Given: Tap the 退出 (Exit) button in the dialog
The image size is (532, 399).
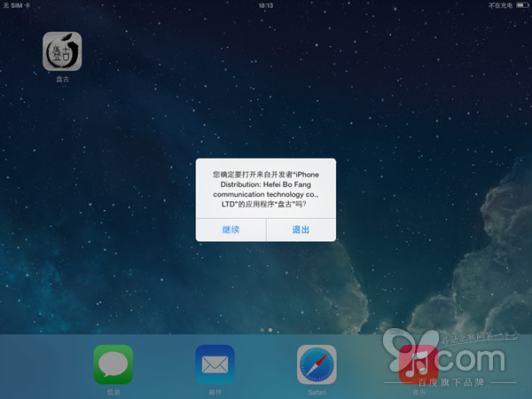Looking at the screenshot, I should (x=301, y=230).
